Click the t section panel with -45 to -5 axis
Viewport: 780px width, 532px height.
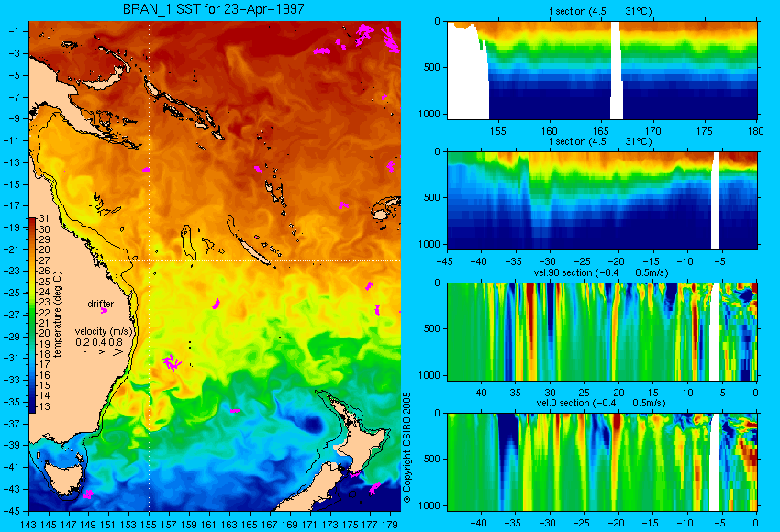pyautogui.click(x=602, y=200)
